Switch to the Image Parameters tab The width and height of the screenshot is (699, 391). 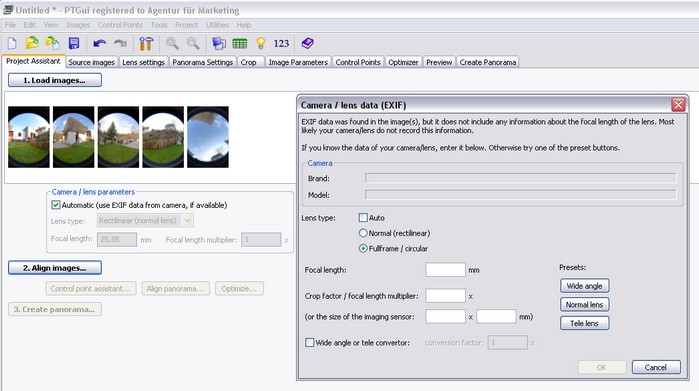pyautogui.click(x=298, y=62)
